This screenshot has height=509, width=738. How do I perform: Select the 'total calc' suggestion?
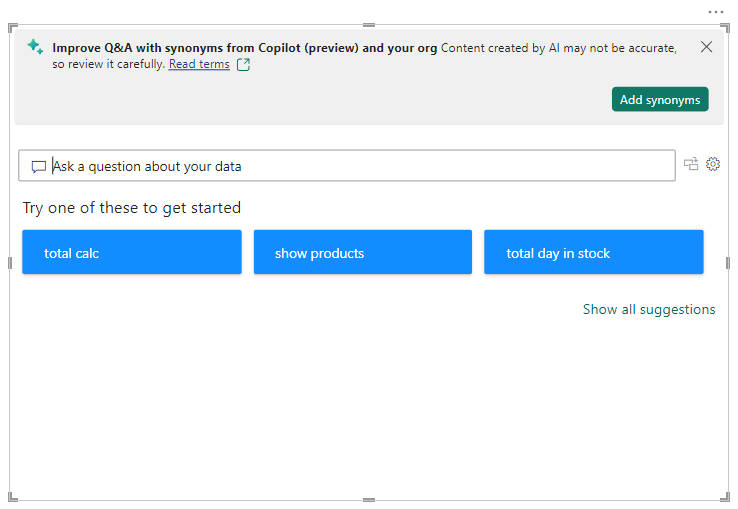coord(132,252)
